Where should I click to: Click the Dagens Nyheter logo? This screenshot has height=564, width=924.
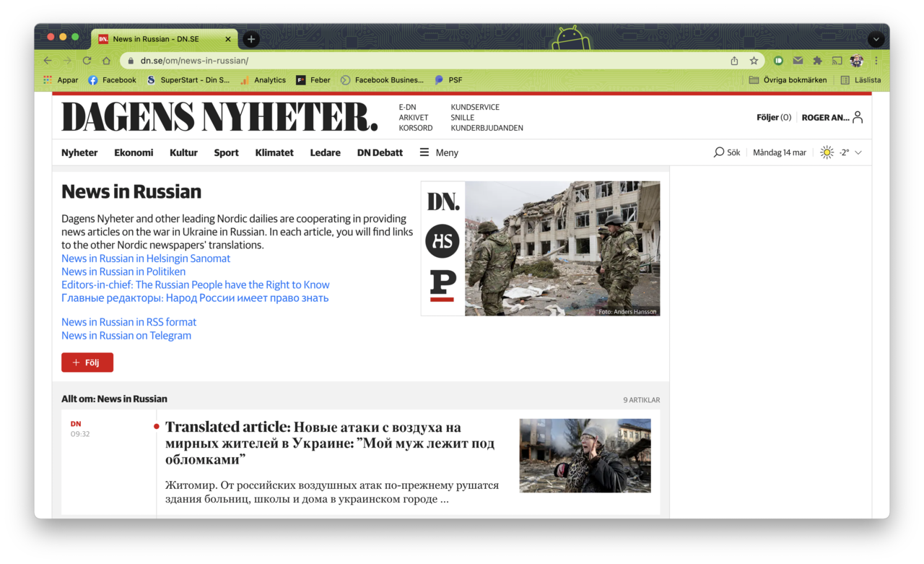(219, 117)
